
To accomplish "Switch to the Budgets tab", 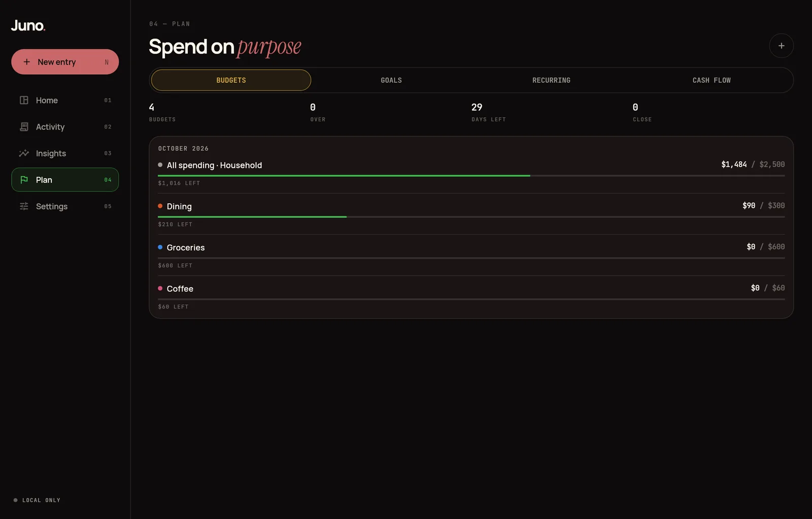I will pos(231,80).
